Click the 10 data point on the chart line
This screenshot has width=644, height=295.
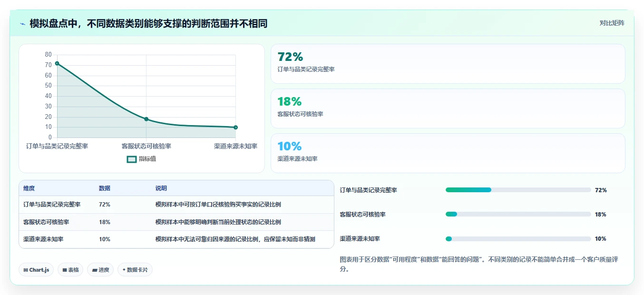pyautogui.click(x=235, y=128)
